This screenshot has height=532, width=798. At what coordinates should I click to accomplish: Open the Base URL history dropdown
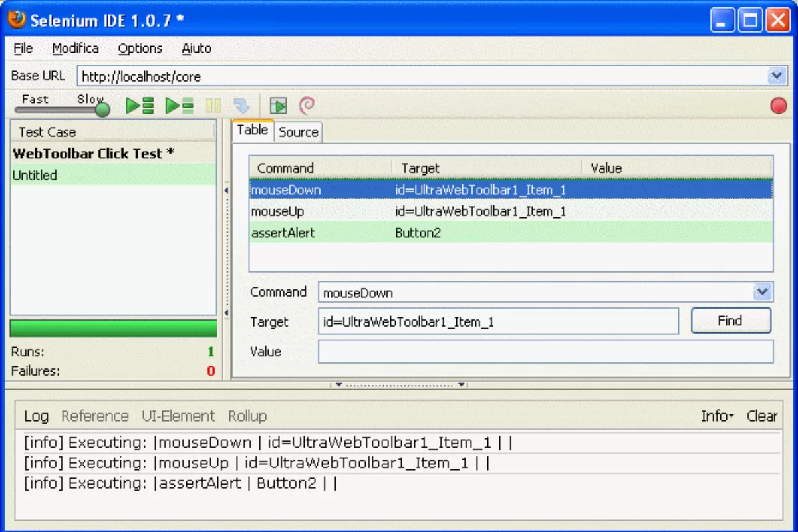click(777, 76)
